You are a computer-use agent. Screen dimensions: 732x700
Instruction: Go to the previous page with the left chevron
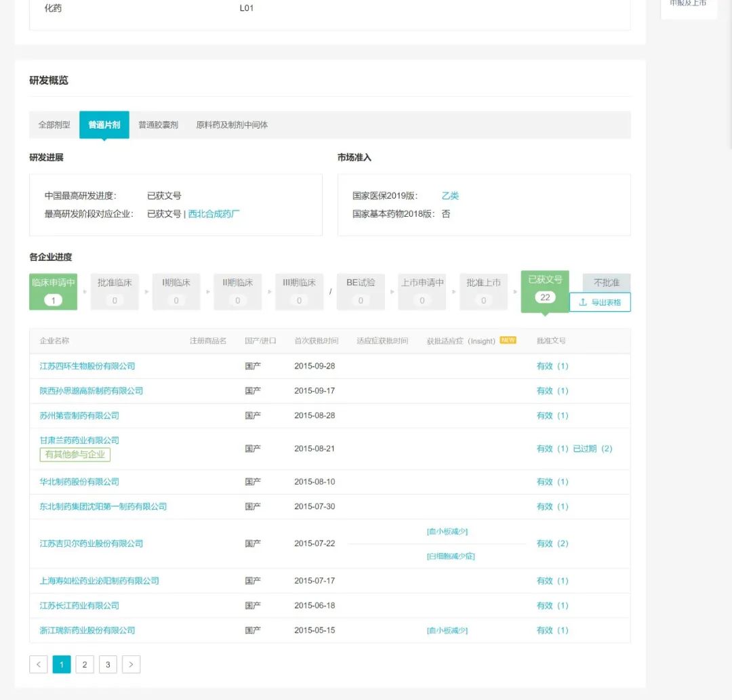click(x=38, y=664)
